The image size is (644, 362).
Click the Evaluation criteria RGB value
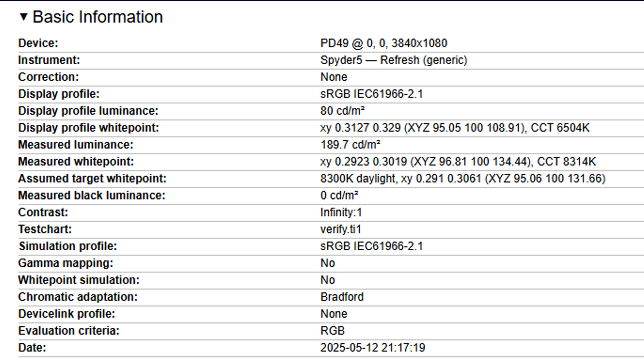(x=332, y=331)
